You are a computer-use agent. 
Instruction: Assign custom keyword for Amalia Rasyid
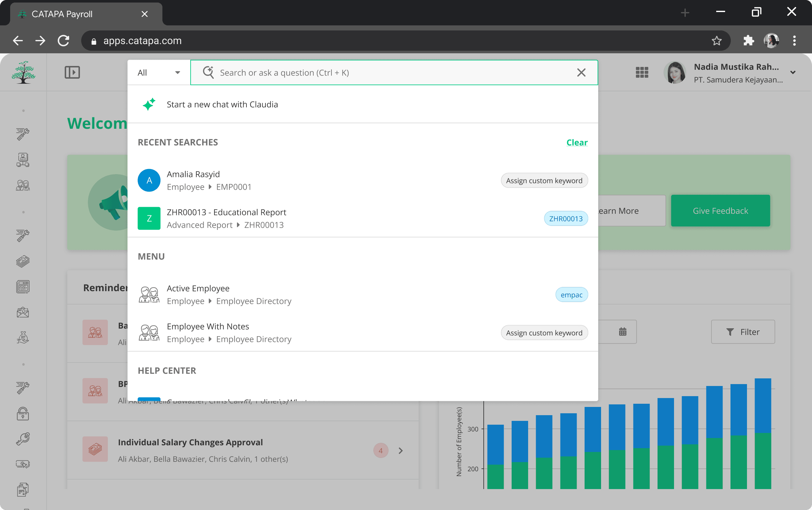tap(544, 181)
